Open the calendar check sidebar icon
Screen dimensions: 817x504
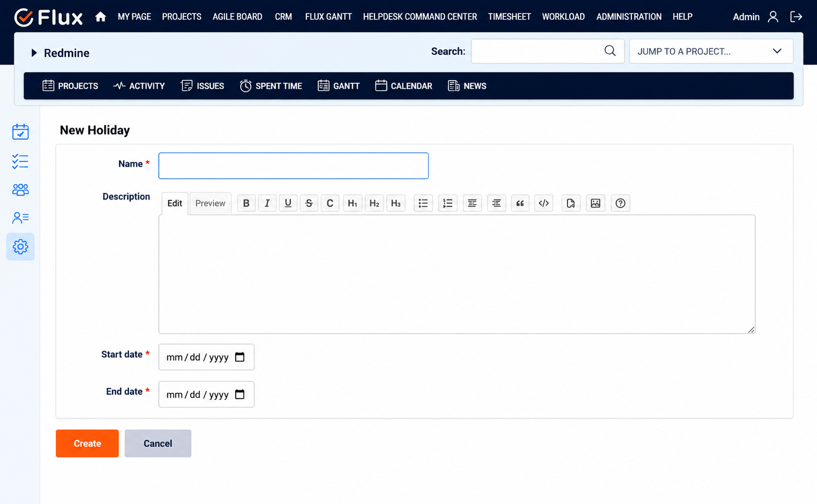[20, 132]
